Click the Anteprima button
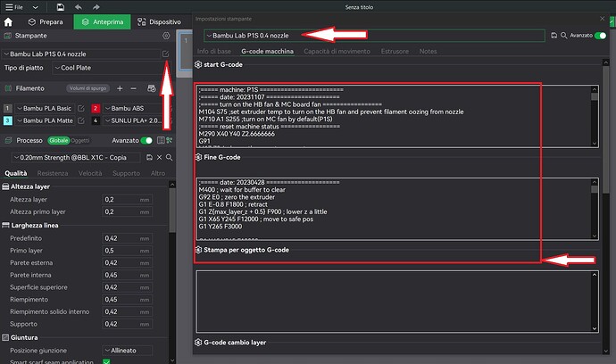616x364 pixels. tap(102, 22)
